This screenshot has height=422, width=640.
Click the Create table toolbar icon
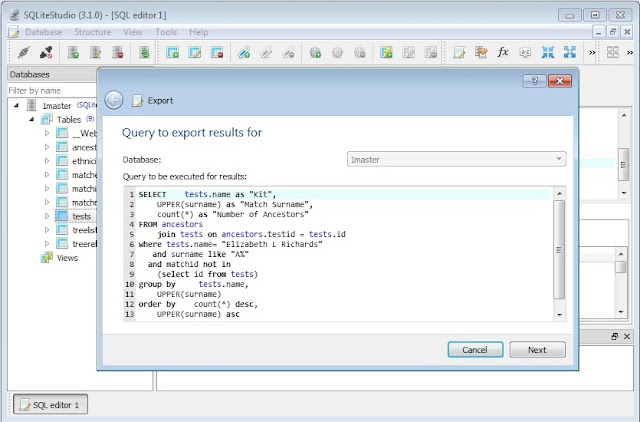[x=173, y=52]
